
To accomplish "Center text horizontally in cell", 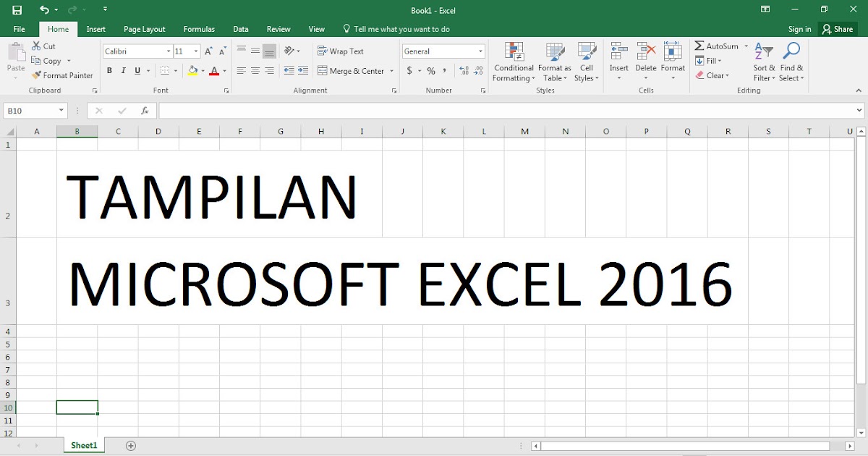I will click(255, 71).
